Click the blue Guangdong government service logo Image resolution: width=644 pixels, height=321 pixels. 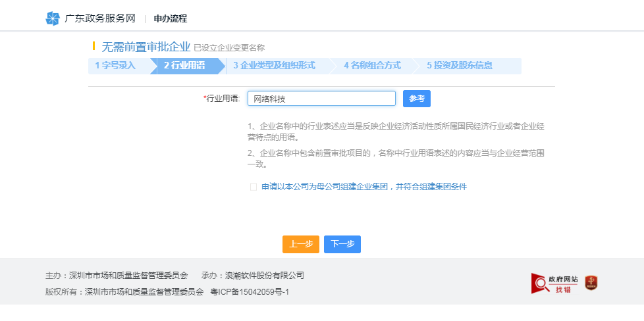point(53,18)
